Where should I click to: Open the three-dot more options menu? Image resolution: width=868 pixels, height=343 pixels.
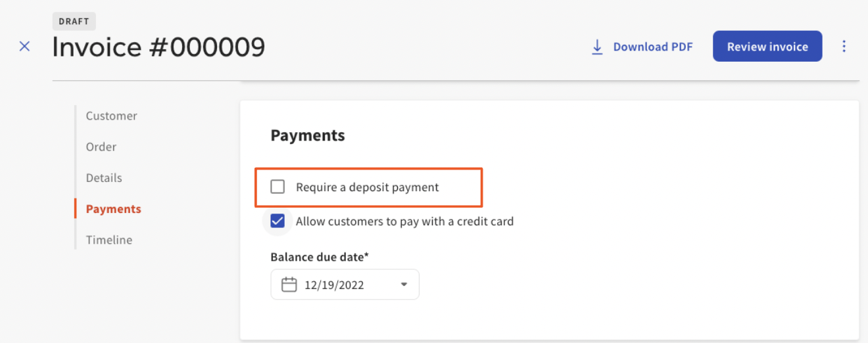pyautogui.click(x=844, y=47)
